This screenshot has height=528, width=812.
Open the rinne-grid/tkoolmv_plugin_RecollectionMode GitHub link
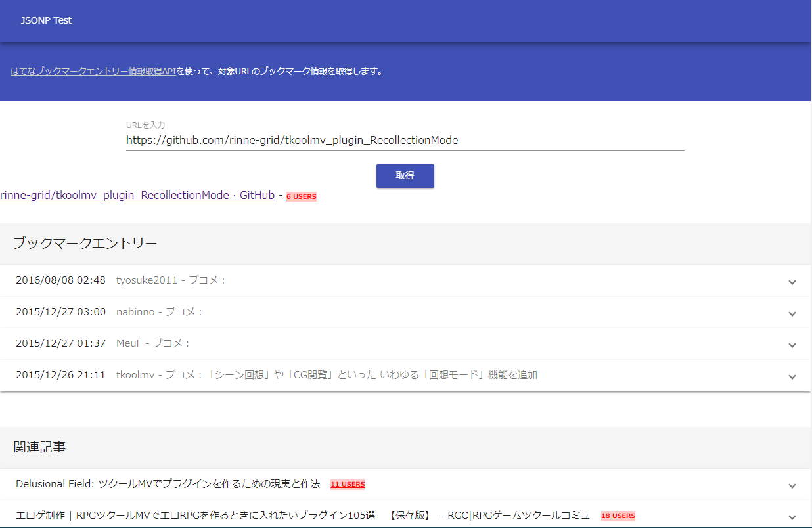coord(137,196)
